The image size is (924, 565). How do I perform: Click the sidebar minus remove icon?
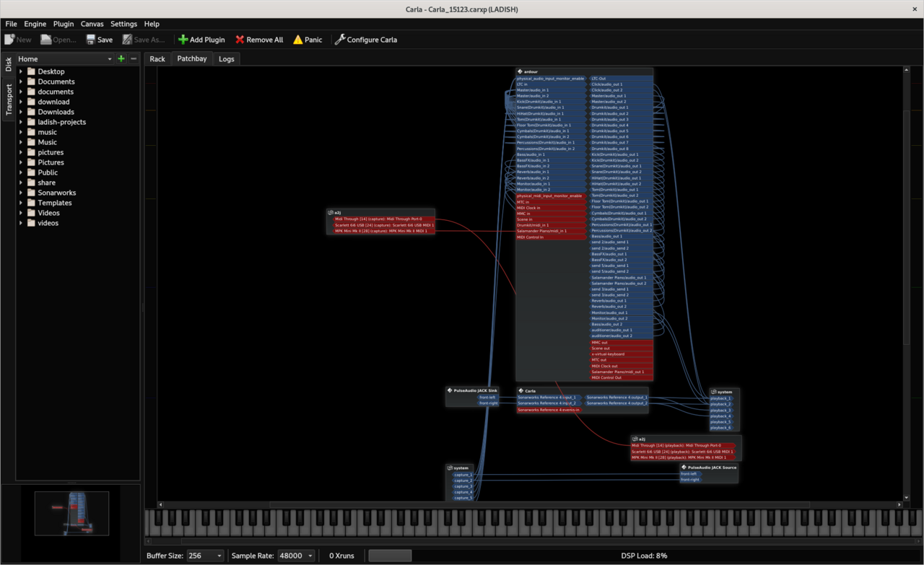pos(134,59)
